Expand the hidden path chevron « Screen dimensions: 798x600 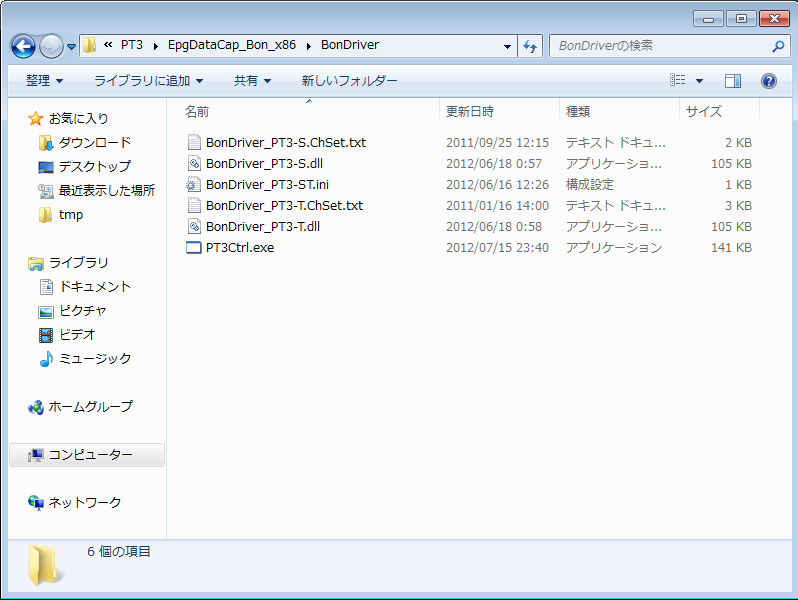coord(108,45)
